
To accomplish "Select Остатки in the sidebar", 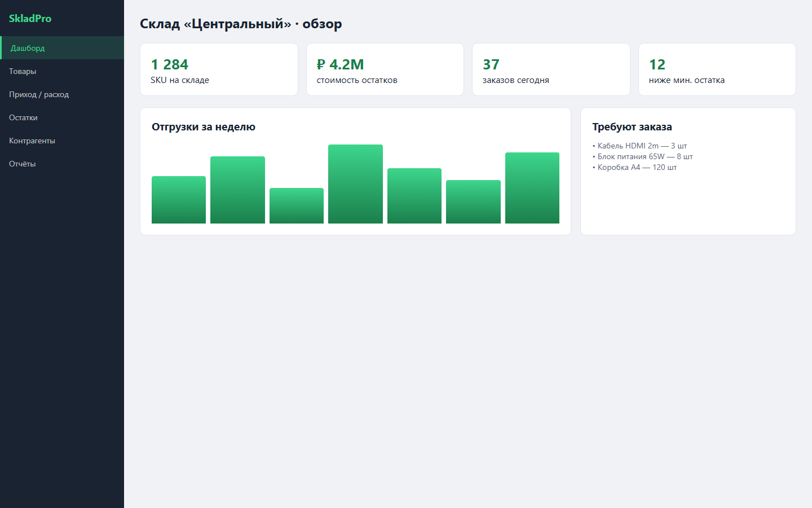I will [62, 117].
